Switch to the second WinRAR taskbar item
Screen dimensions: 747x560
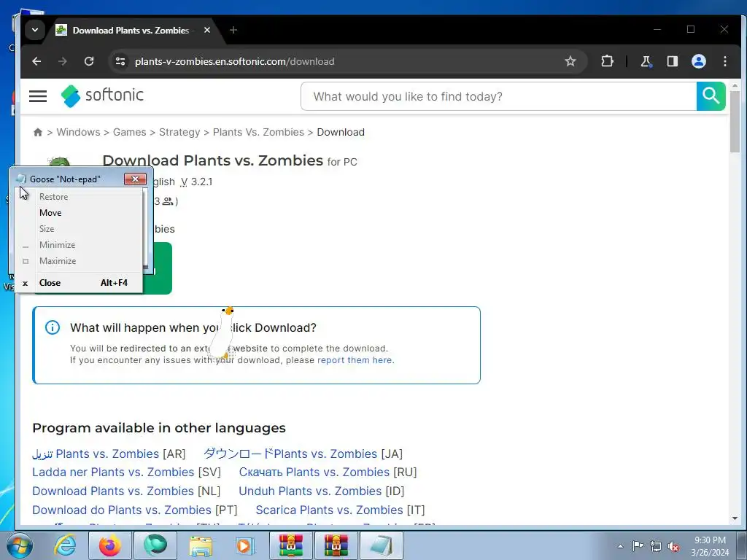pos(336,545)
